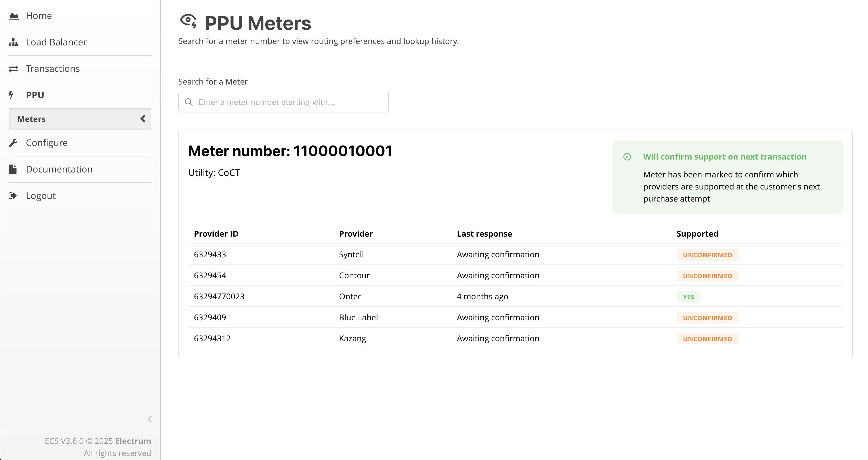Open the Meters submenu item
Viewport: 868px width, 460px height.
pos(31,119)
